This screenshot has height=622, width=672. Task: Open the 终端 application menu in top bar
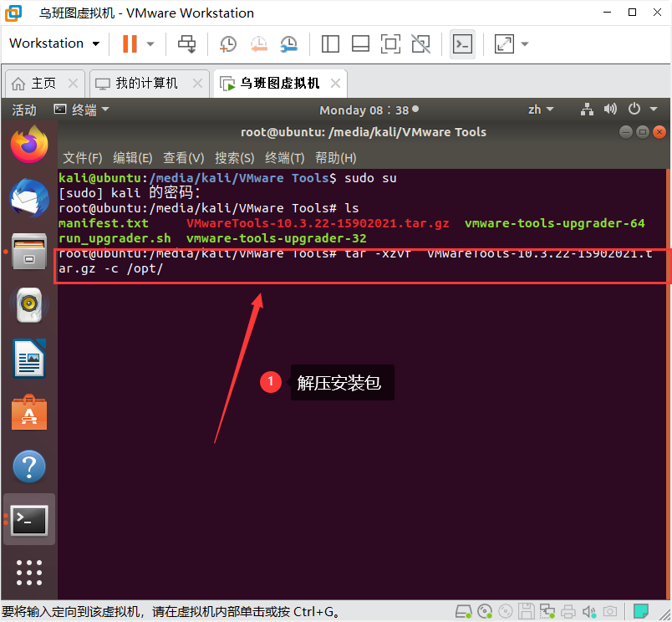point(81,110)
